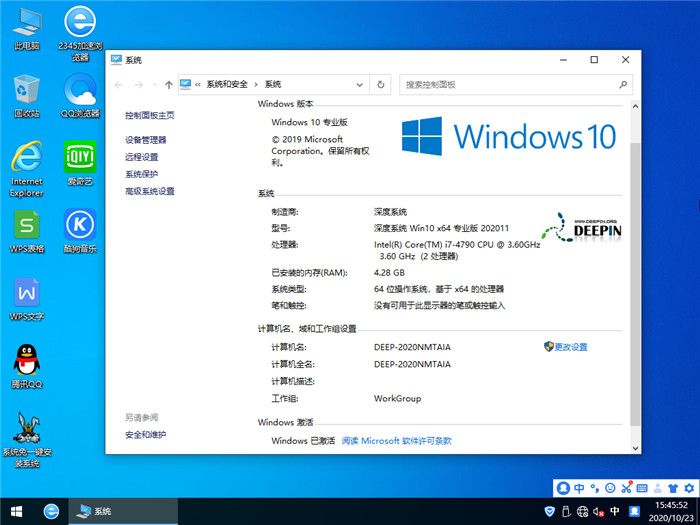Click the safely remove USB tray icon
700x525 pixels.
click(x=566, y=512)
